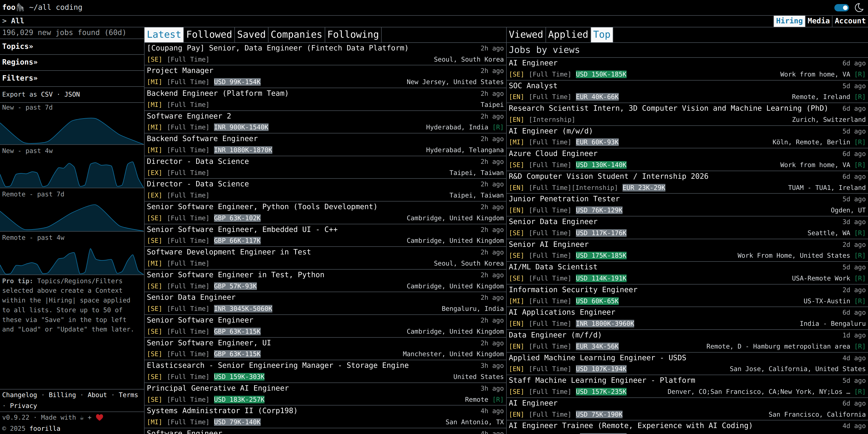Click the moon dark mode icon

pyautogui.click(x=859, y=7)
